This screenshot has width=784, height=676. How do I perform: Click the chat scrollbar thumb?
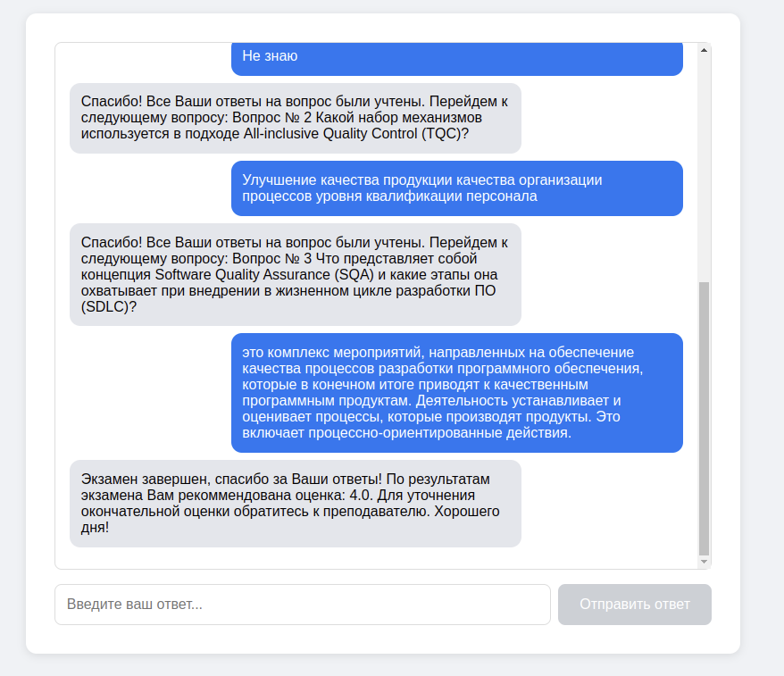704,419
